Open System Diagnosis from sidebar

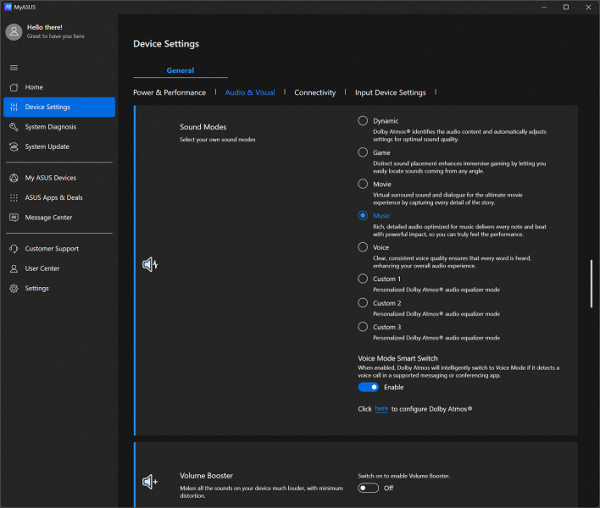click(50, 127)
